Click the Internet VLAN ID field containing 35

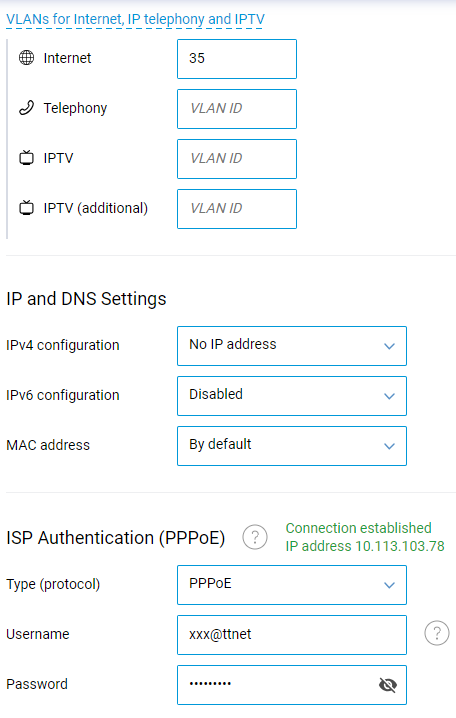click(x=237, y=59)
